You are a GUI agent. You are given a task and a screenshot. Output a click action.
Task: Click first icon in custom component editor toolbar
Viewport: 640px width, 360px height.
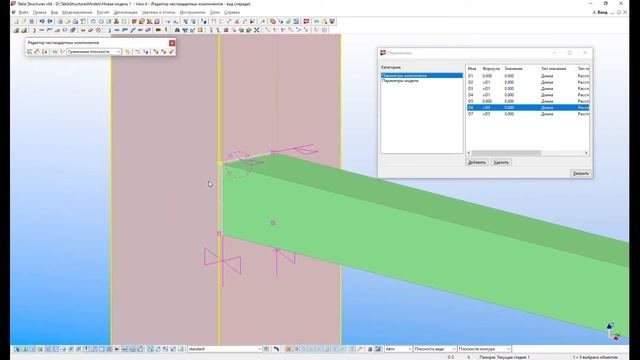point(29,52)
